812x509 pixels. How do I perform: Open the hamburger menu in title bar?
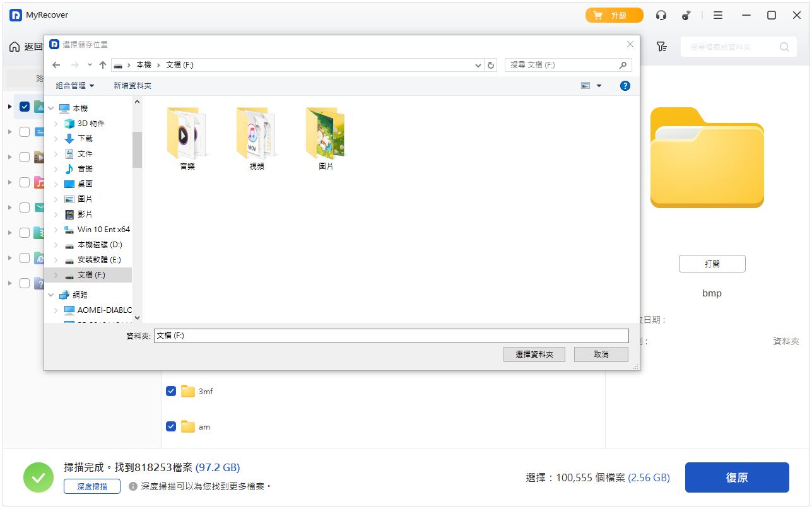pyautogui.click(x=718, y=15)
